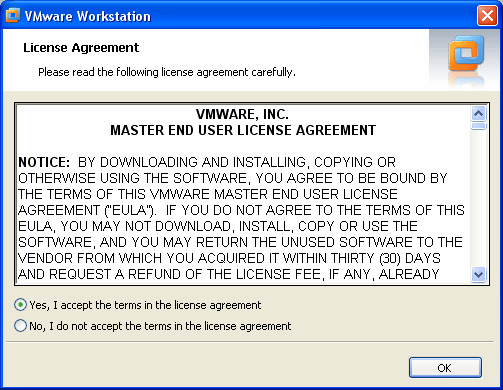Click the REFUND OF THE LICENSE FEE text line
The image size is (503, 390).
(228, 274)
